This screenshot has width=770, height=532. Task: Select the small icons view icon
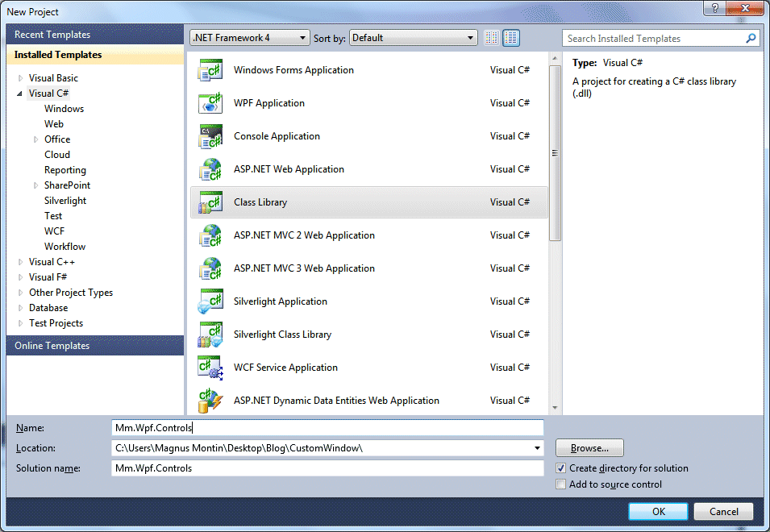[x=491, y=37]
